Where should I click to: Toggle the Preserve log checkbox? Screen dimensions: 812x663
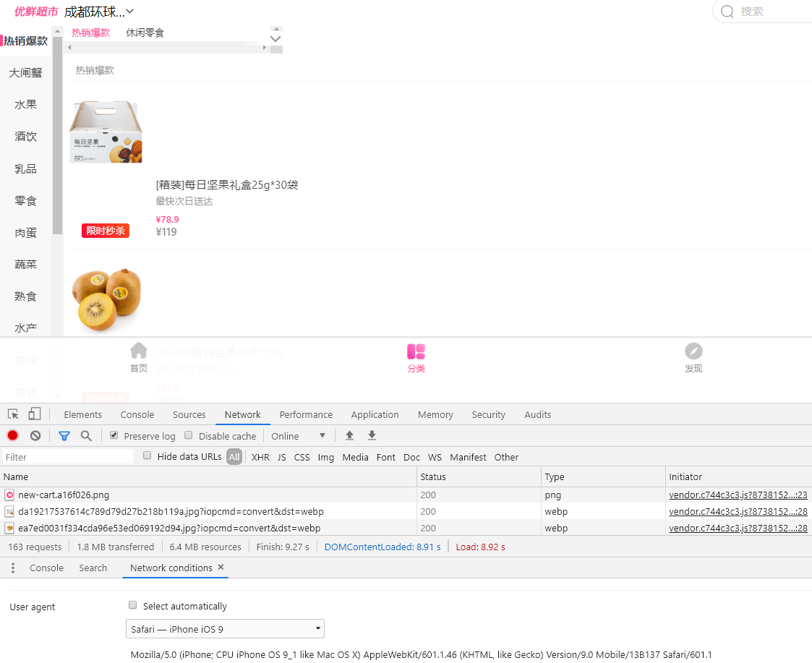click(114, 435)
